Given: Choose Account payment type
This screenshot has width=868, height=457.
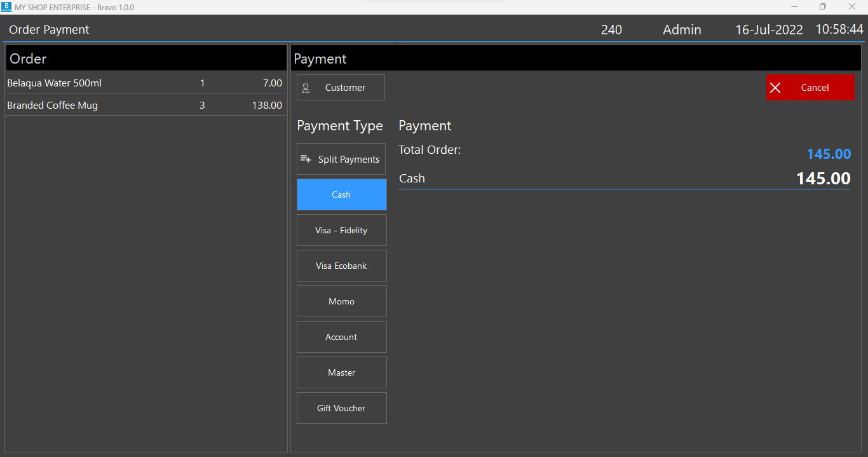Looking at the screenshot, I should coord(341,337).
